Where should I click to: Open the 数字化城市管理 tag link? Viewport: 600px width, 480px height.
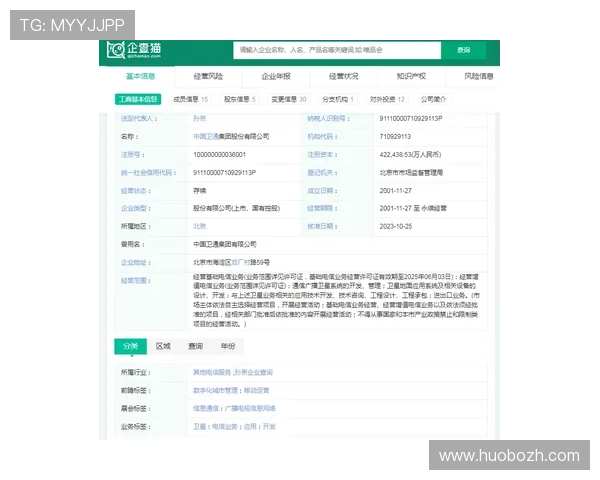[215, 390]
